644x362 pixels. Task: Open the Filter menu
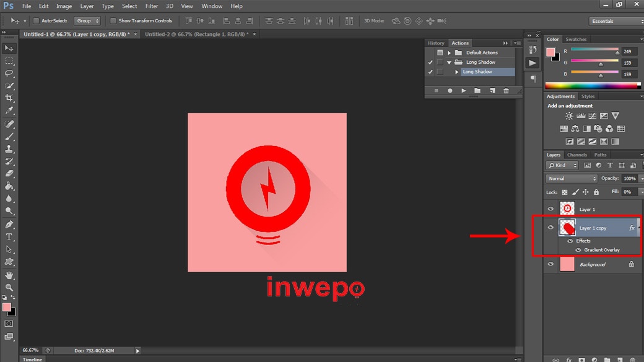151,6
